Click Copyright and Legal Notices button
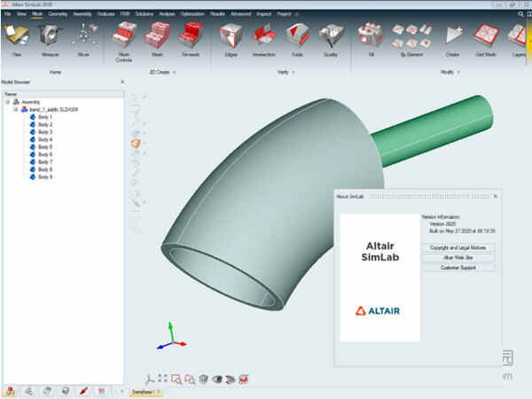 click(458, 247)
